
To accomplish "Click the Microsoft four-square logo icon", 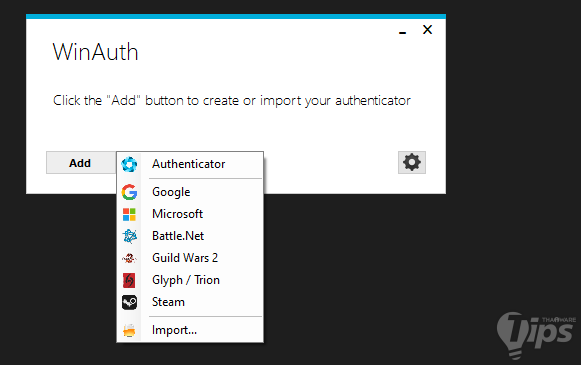I will pyautogui.click(x=129, y=214).
